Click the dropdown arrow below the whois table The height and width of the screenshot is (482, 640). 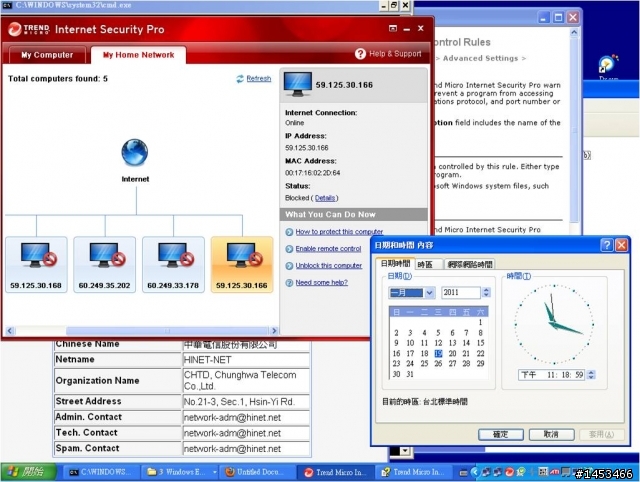pos(405,451)
